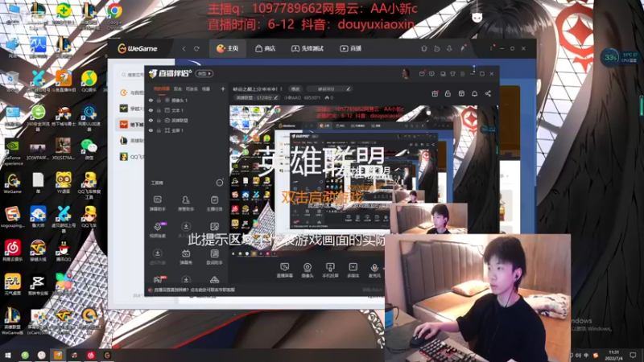The height and width of the screenshot is (362, 644).
Task: Add 摄像头 camera source
Action: [308, 270]
